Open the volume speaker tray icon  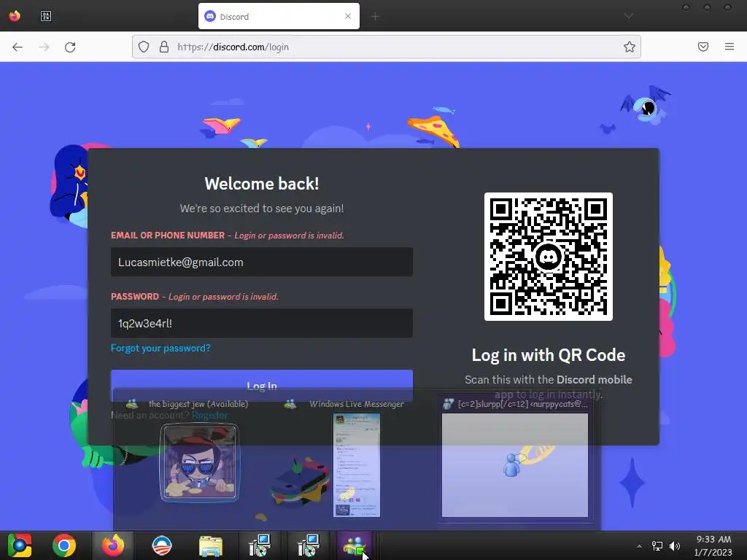675,546
